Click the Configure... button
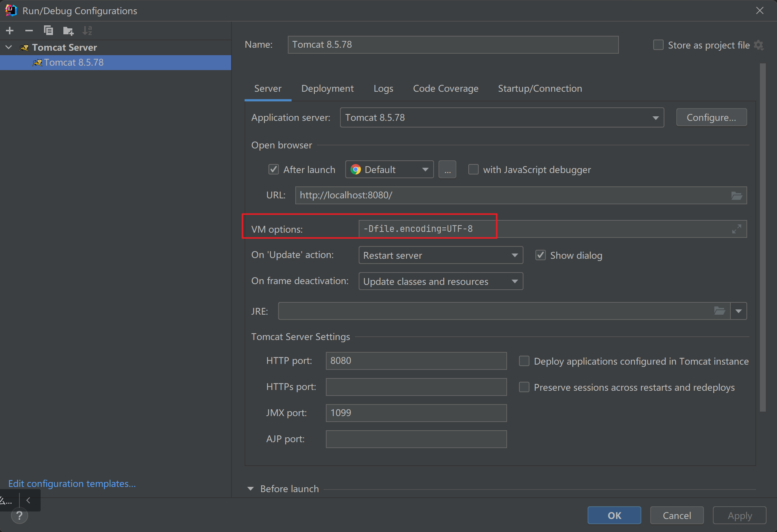The image size is (777, 532). pyautogui.click(x=711, y=118)
